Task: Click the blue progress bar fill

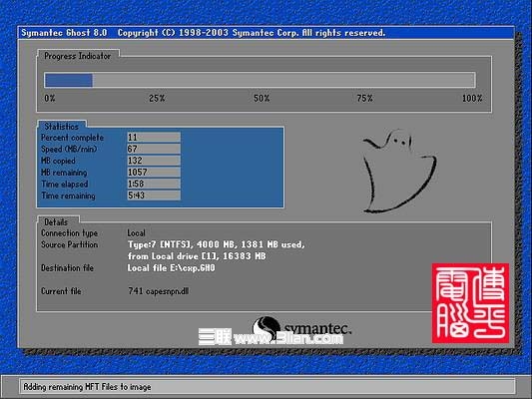Action: 69,81
